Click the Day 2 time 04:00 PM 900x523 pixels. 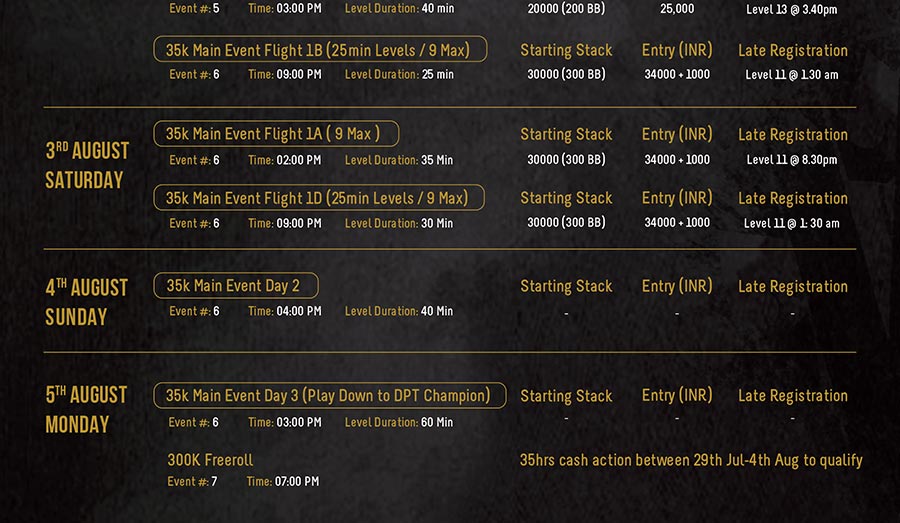(x=298, y=311)
